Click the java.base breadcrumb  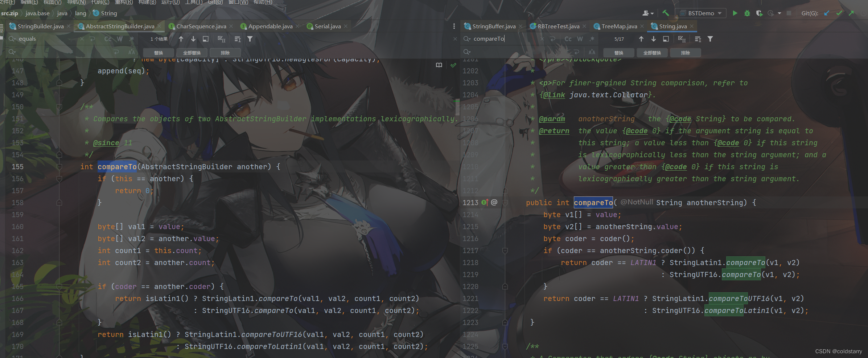click(x=37, y=13)
